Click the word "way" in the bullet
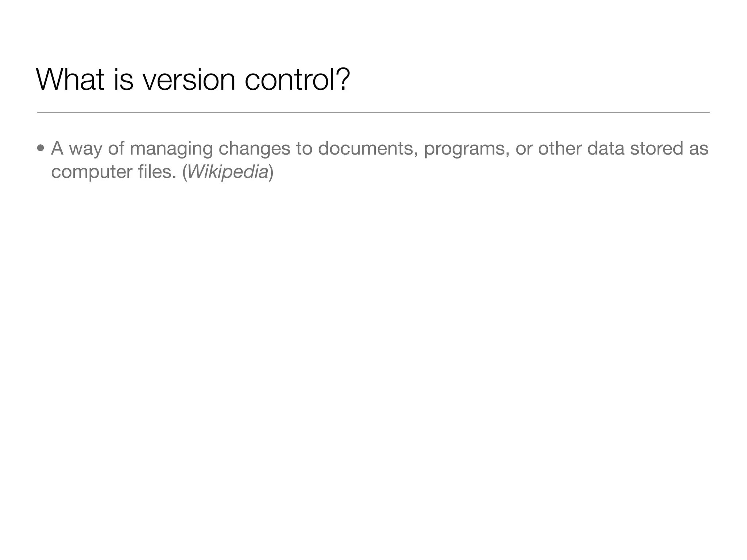 point(85,150)
